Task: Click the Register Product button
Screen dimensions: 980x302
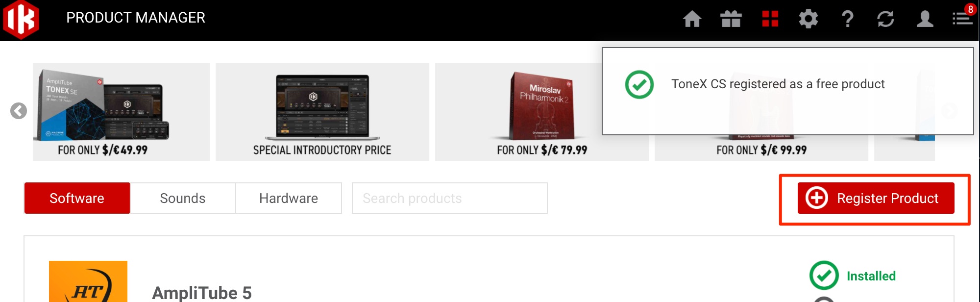Action: pyautogui.click(x=876, y=198)
